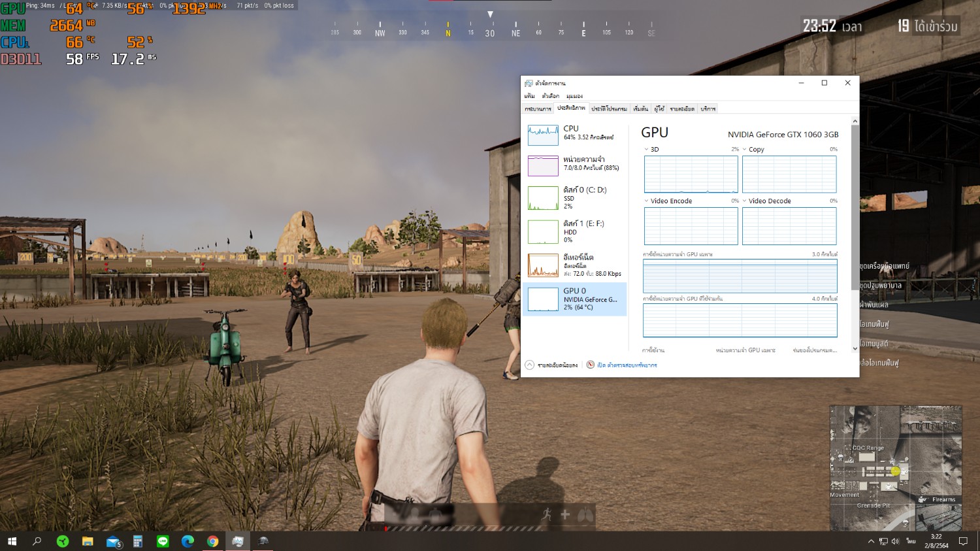Open the notification action center
980x551 pixels.
coord(963,541)
